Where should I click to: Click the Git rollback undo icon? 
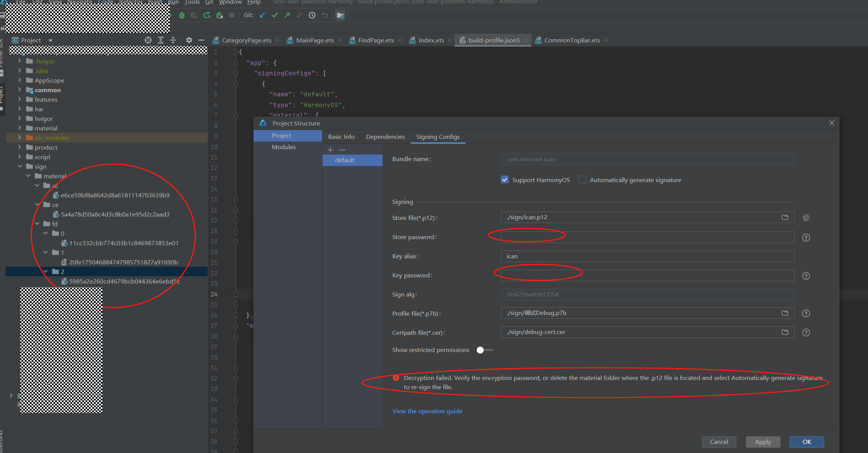click(x=324, y=16)
